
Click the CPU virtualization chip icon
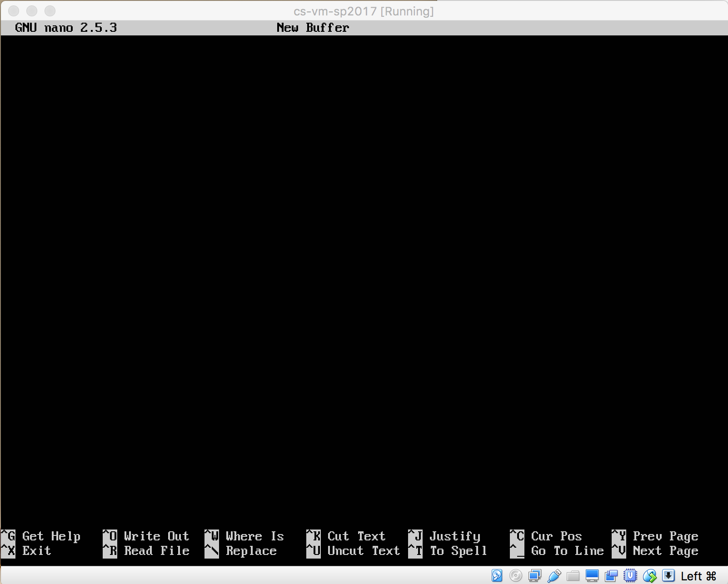pos(630,576)
